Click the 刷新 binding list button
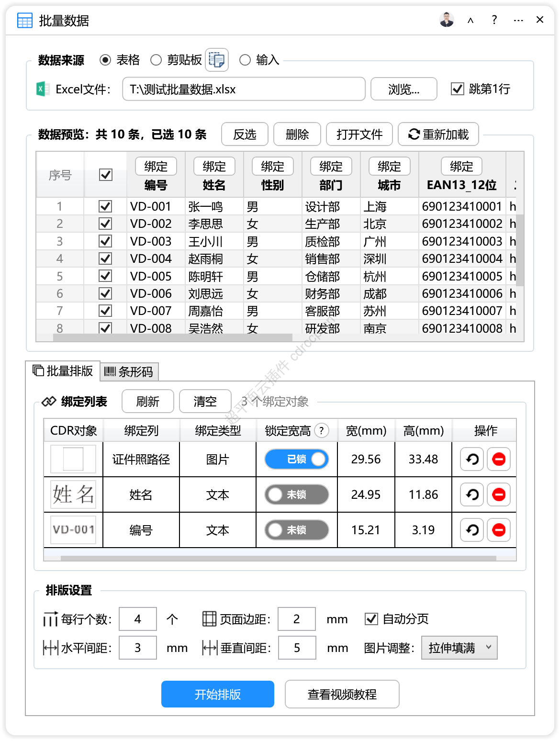This screenshot has height=741, width=560. coord(148,401)
